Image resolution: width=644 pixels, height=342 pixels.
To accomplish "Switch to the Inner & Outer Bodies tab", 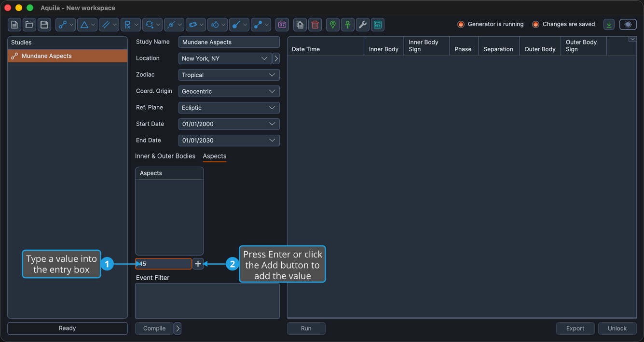I will (165, 156).
